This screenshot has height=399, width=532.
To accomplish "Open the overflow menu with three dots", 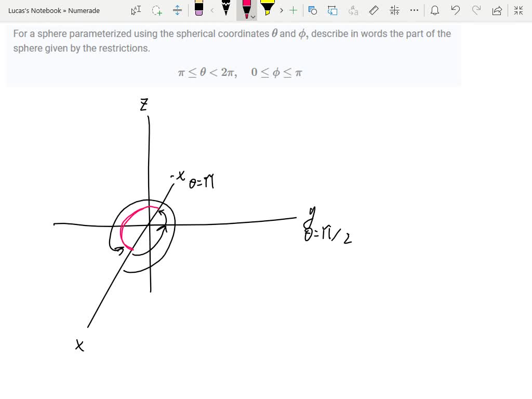I will click(x=414, y=10).
